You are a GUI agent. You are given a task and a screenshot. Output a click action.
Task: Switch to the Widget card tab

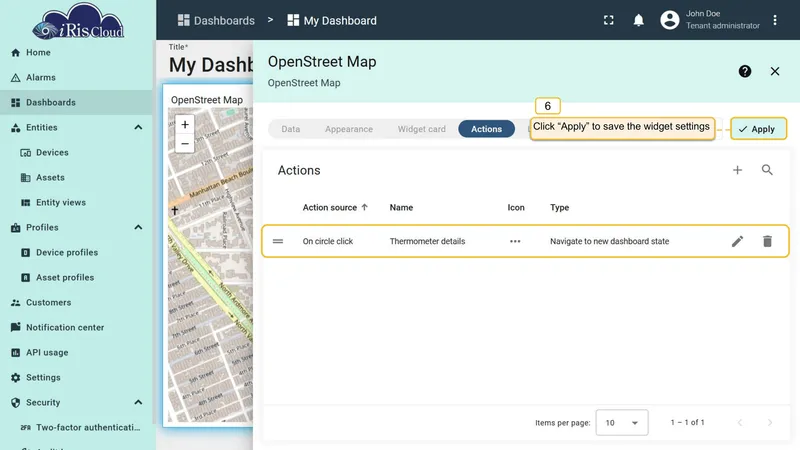click(x=421, y=129)
